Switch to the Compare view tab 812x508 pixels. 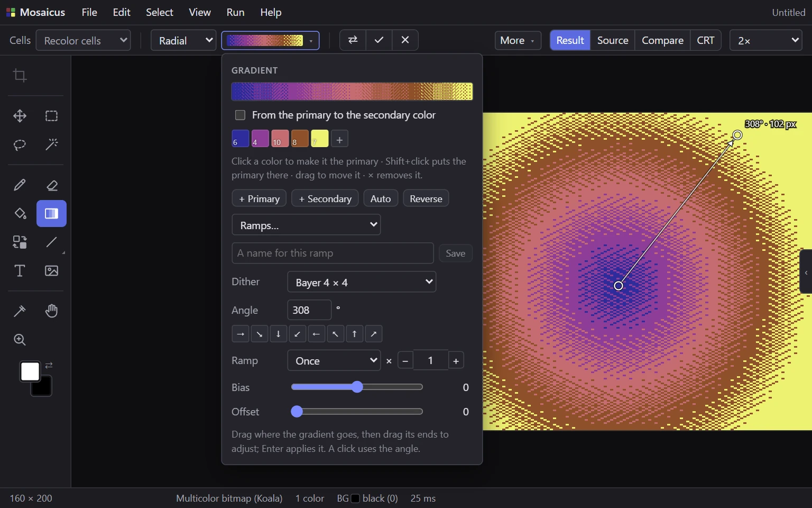tap(662, 40)
